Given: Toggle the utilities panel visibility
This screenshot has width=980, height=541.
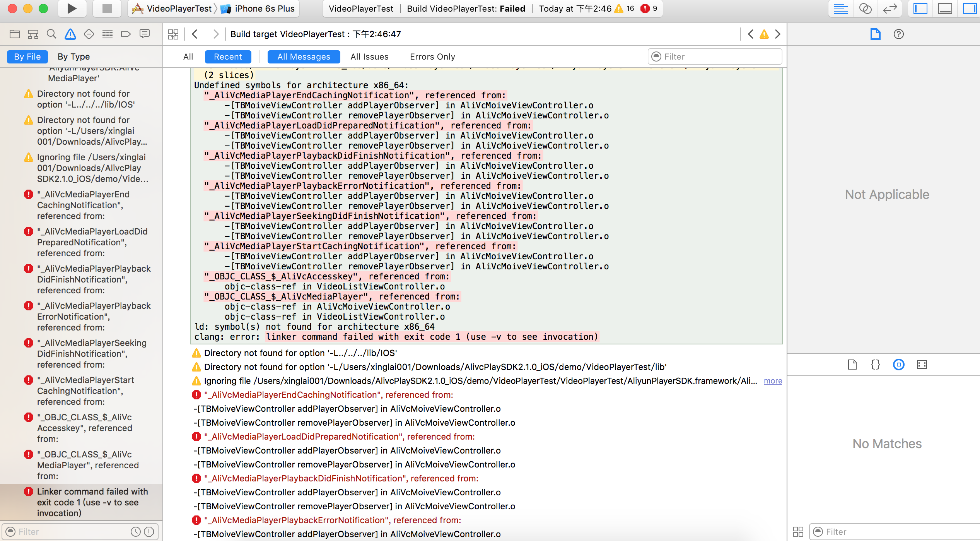Looking at the screenshot, I should (969, 9).
